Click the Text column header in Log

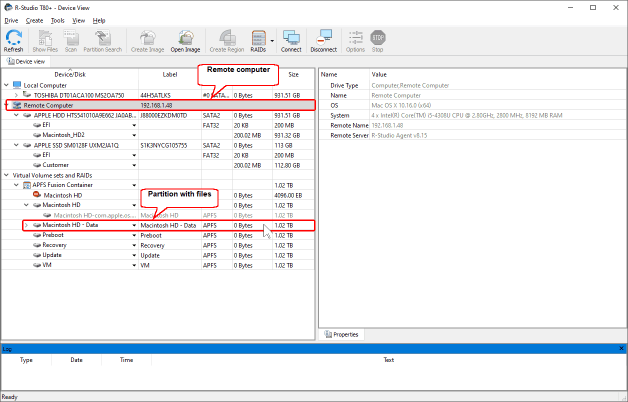[388, 360]
